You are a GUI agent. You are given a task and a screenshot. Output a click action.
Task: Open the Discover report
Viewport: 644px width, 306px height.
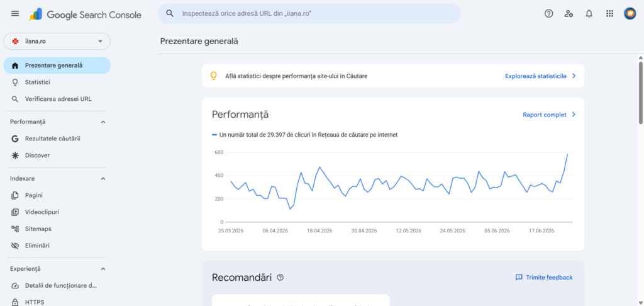pos(57,156)
